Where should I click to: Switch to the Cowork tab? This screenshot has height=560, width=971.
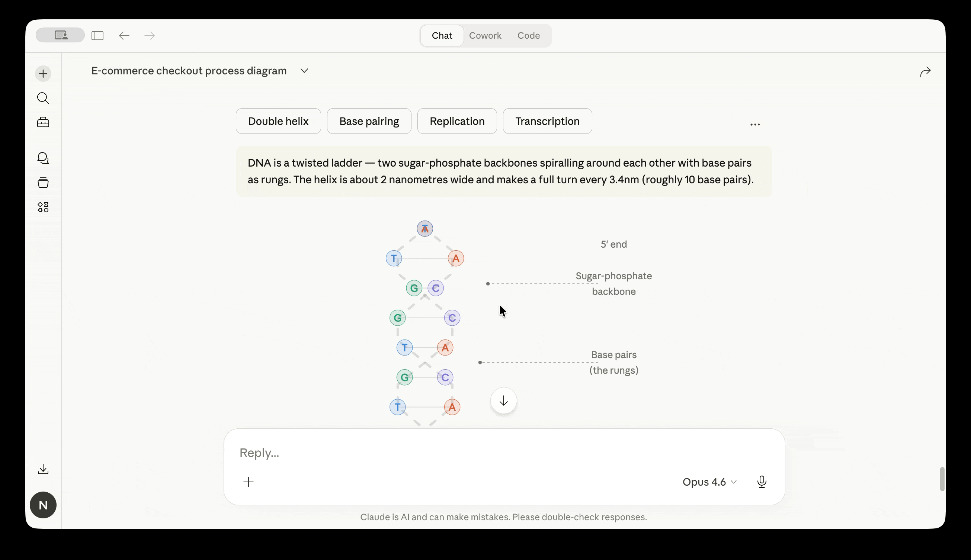coord(485,35)
